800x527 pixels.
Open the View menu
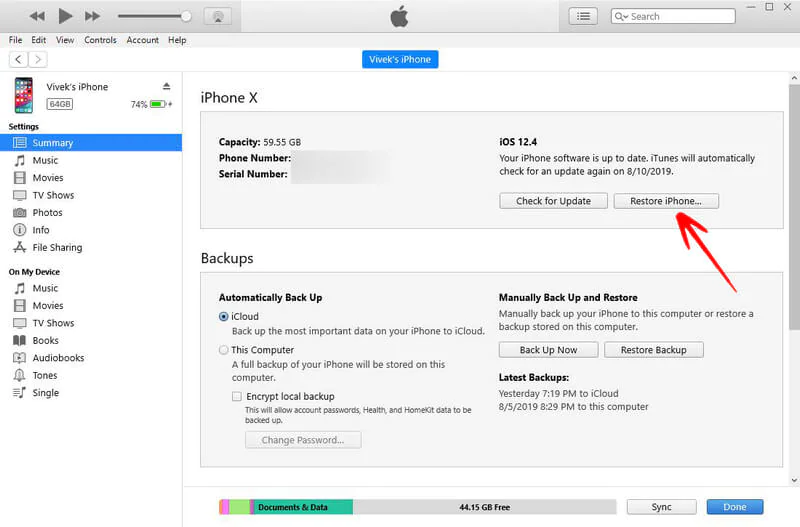coord(65,40)
